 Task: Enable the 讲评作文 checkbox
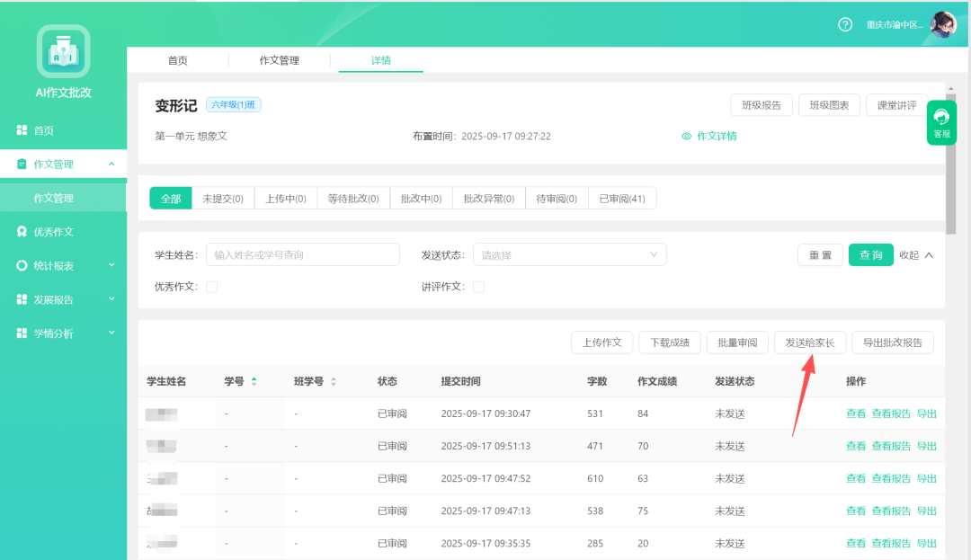[481, 286]
